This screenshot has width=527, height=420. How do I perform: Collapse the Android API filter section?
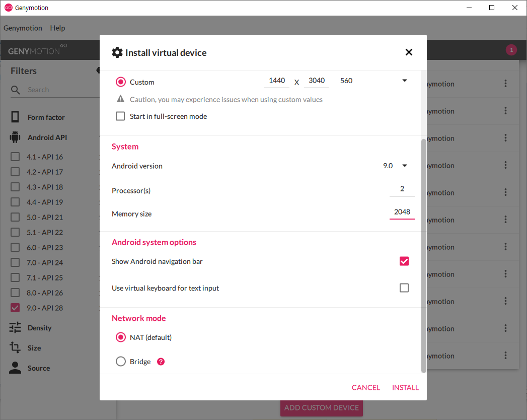coord(47,137)
